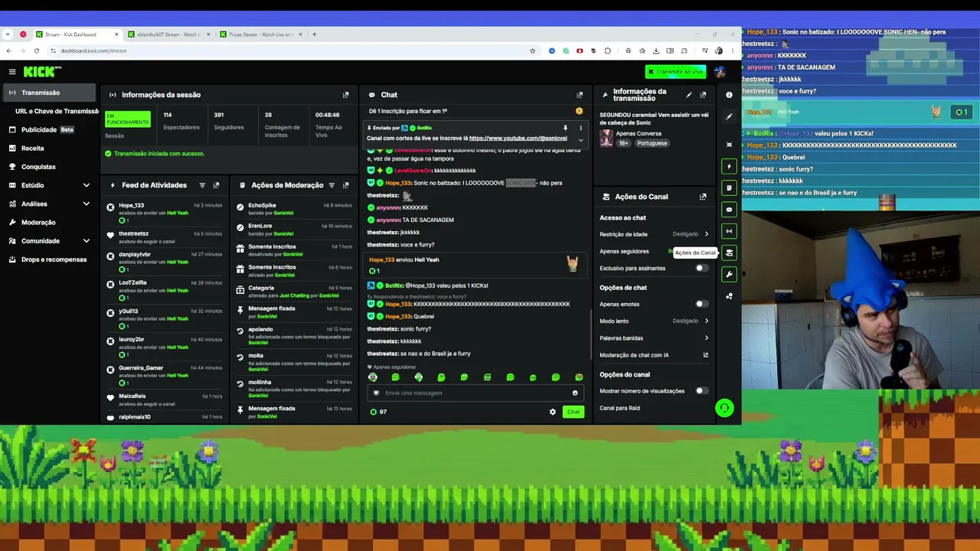
Task: Pop out the Ações de Moderação panel
Action: tap(345, 185)
